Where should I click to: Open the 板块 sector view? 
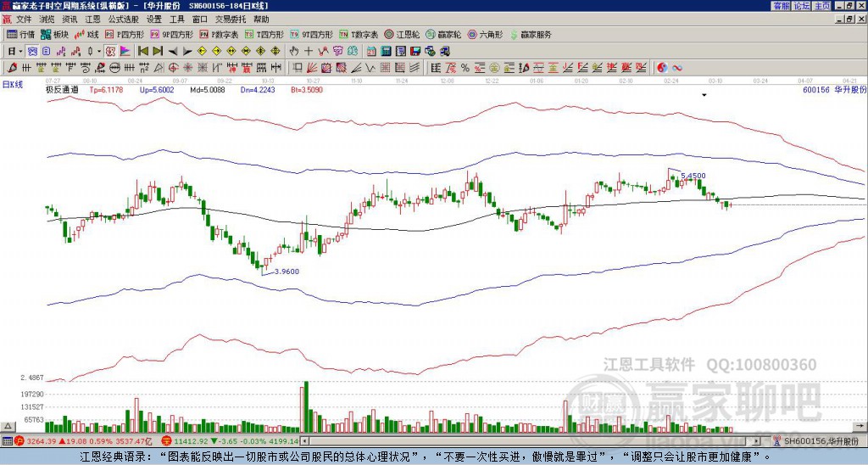point(55,34)
